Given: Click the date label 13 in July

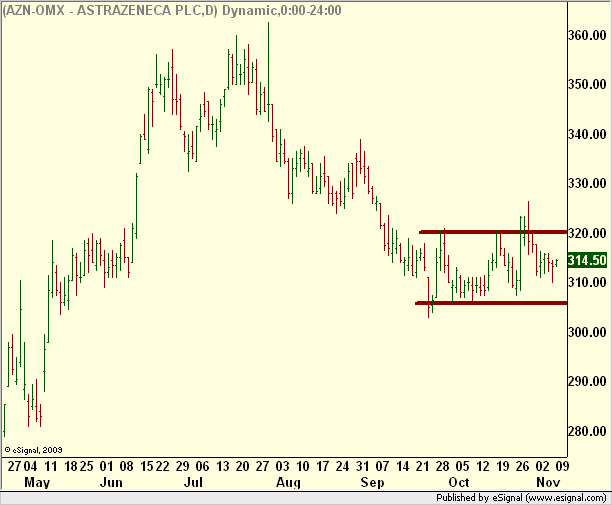Looking at the screenshot, I should [222, 466].
